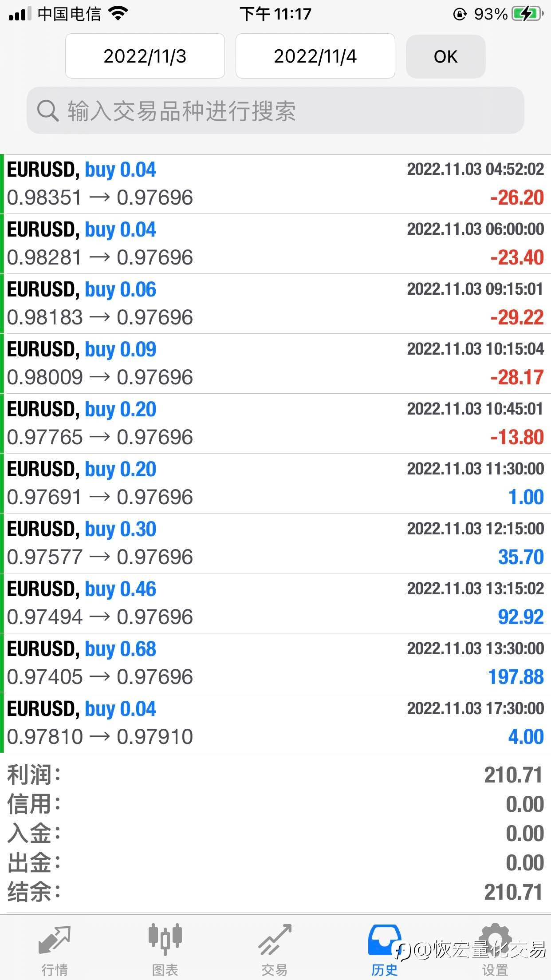Screen dimensions: 551x980
Task: Tap the Wi-Fi icon in status bar
Action: pyautogui.click(x=118, y=14)
